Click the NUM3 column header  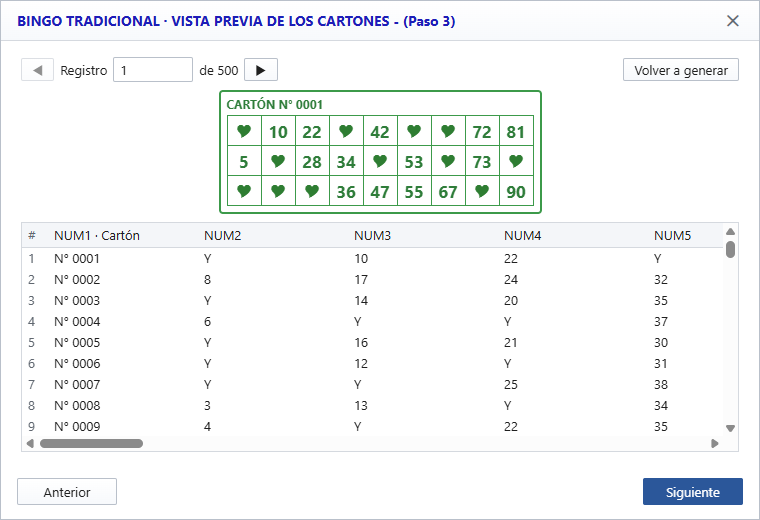(372, 236)
